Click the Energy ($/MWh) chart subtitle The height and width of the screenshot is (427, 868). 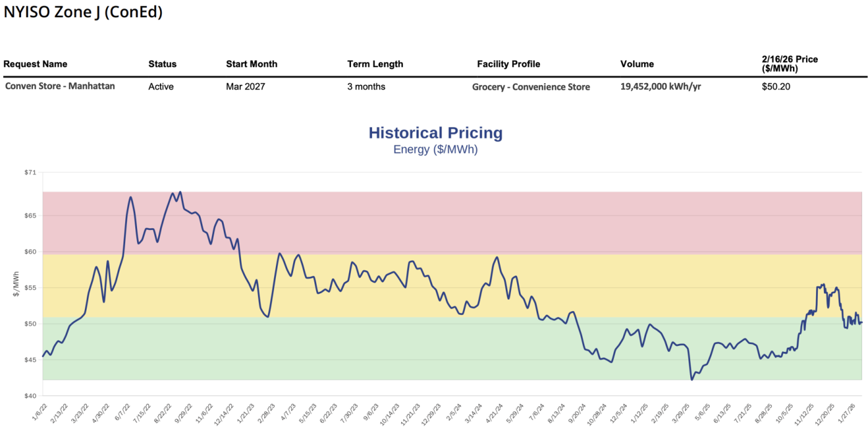tap(435, 149)
